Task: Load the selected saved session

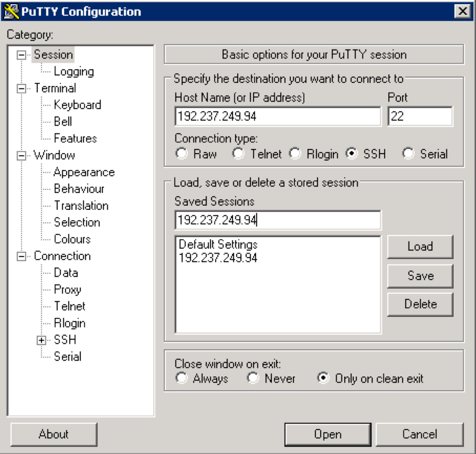Action: tap(420, 246)
